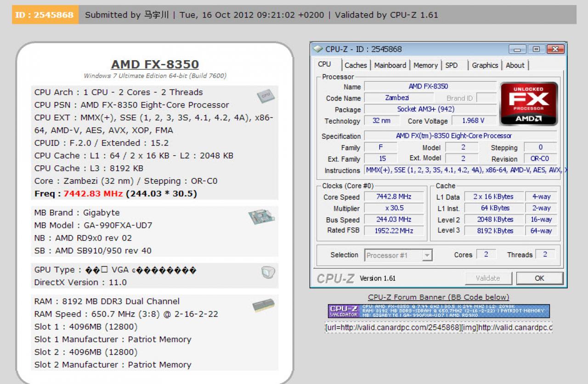The width and height of the screenshot is (588, 384).
Task: Click the Specification field text
Action: coord(460,136)
